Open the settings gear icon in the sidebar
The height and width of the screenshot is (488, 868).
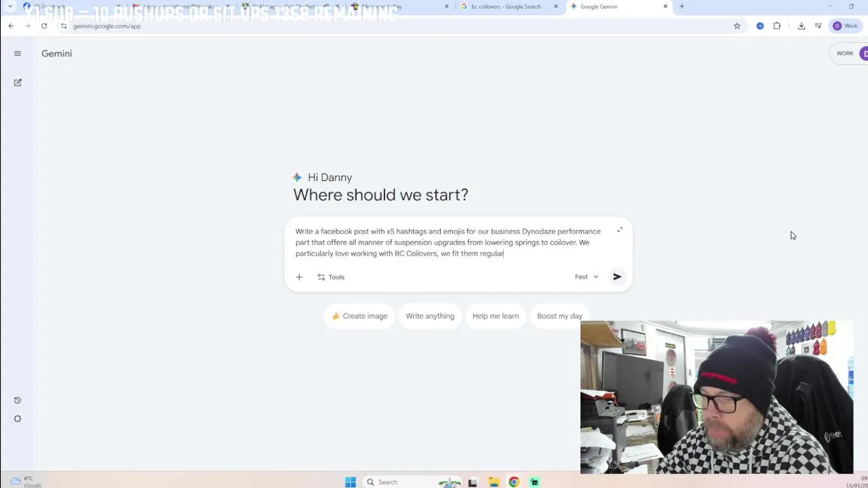[18, 419]
